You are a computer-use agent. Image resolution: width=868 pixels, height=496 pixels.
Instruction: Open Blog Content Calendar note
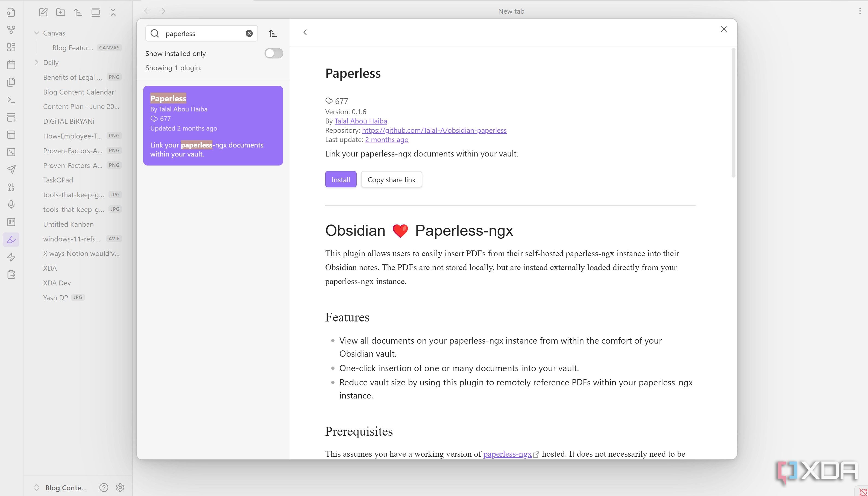[x=78, y=92]
